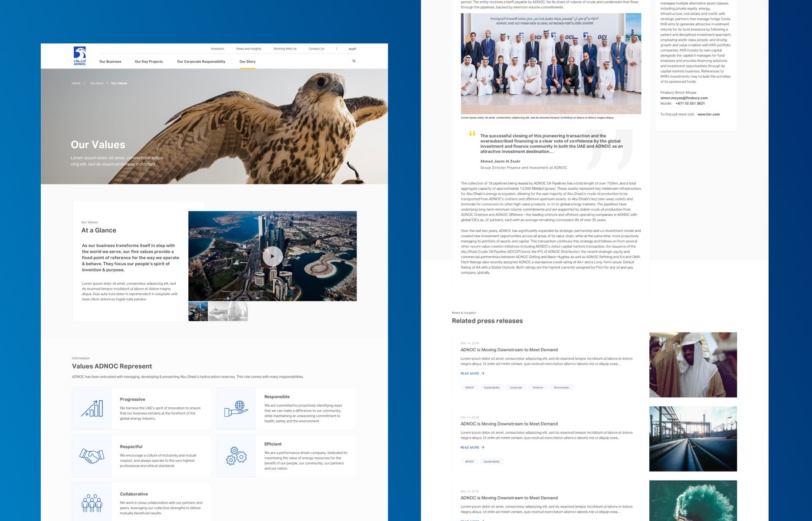This screenshot has width=812, height=521.
Task: Click READ MORE on first press release
Action: 472,373
